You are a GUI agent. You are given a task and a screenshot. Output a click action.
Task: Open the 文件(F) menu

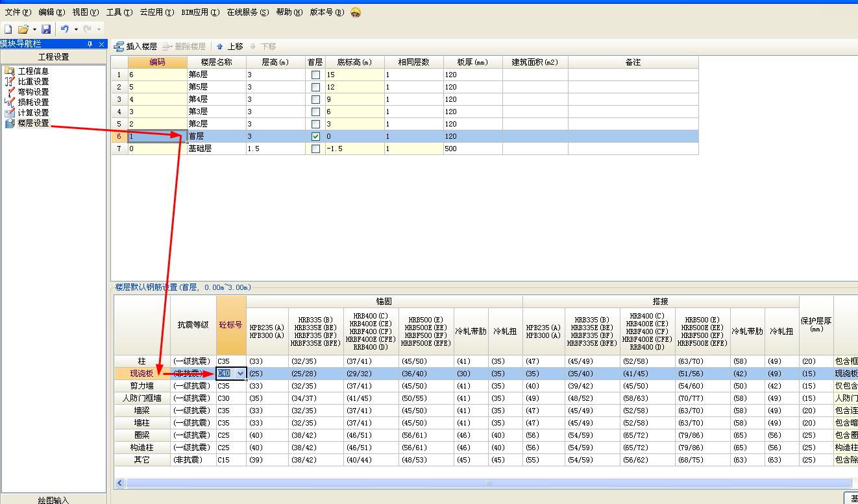click(18, 12)
